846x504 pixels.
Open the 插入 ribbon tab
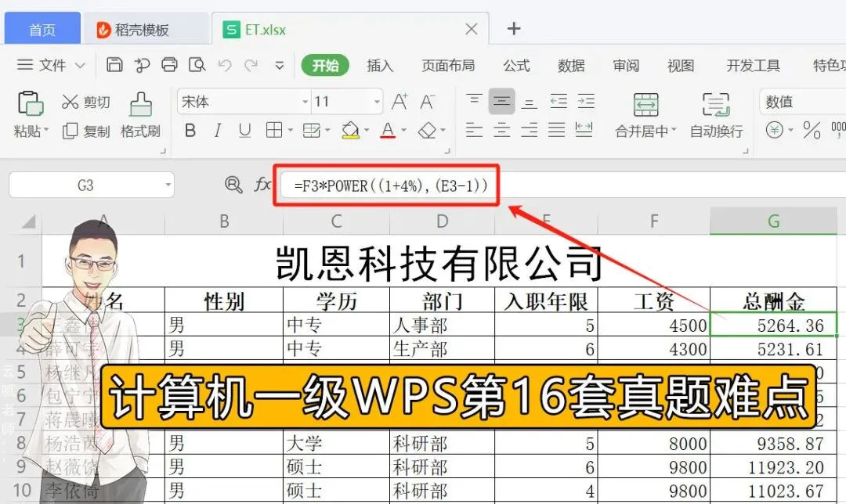pyautogui.click(x=380, y=66)
